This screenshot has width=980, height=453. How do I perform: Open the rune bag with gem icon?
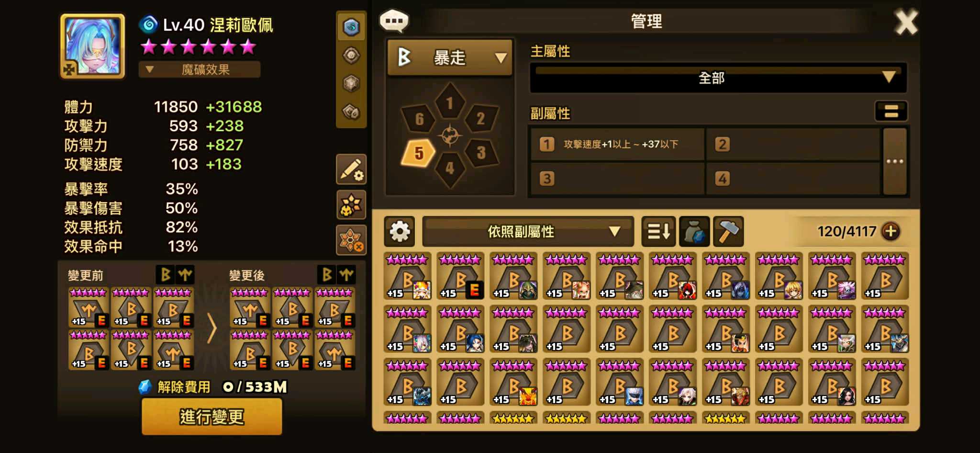(x=694, y=231)
